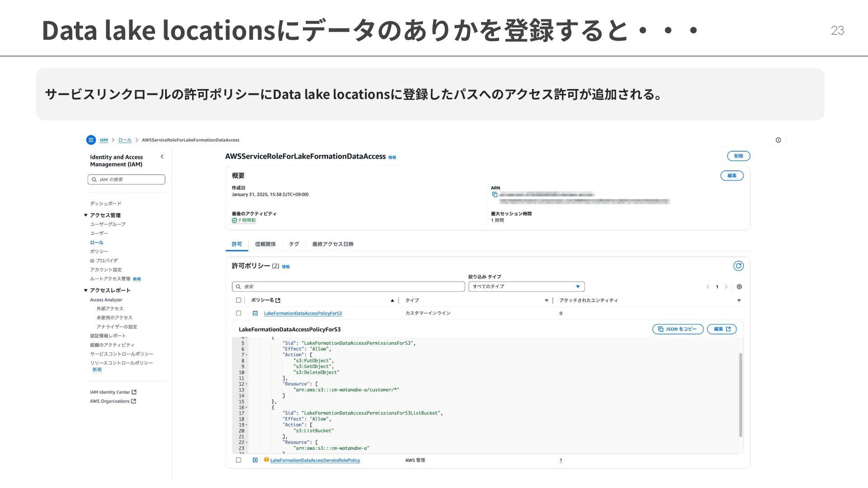Tick the select-all policies checkbox
868x488 pixels.
pos(238,300)
